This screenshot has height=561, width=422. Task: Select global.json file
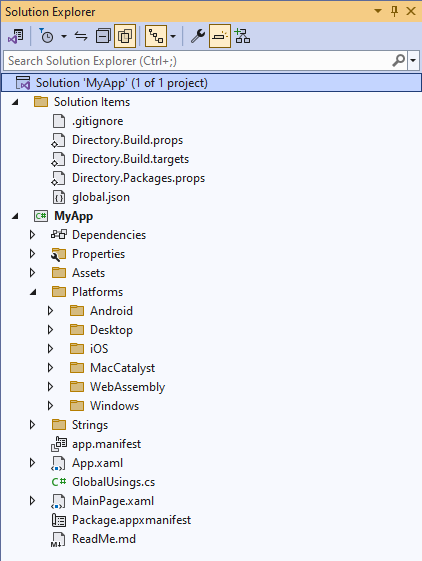[x=101, y=197]
